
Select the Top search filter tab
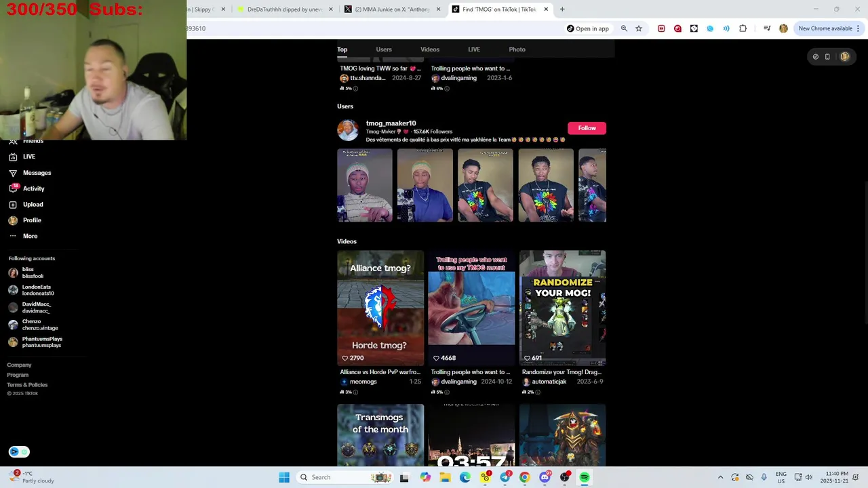coord(342,49)
